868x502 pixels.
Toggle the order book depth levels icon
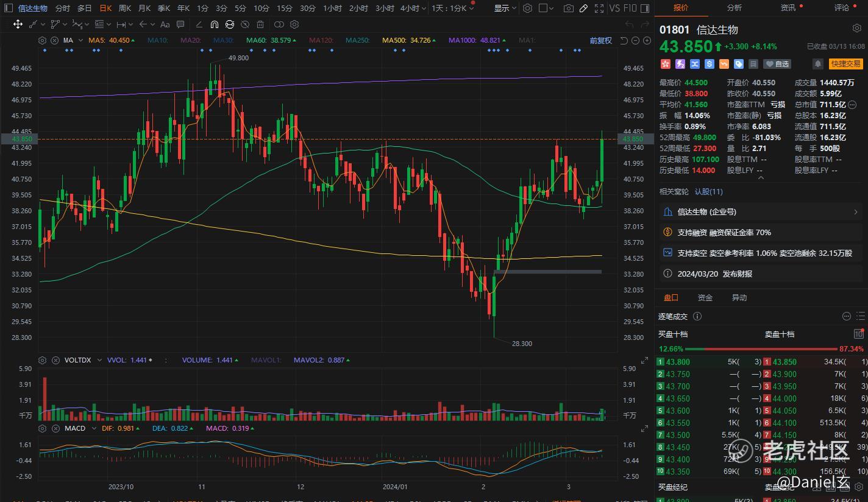[858, 334]
